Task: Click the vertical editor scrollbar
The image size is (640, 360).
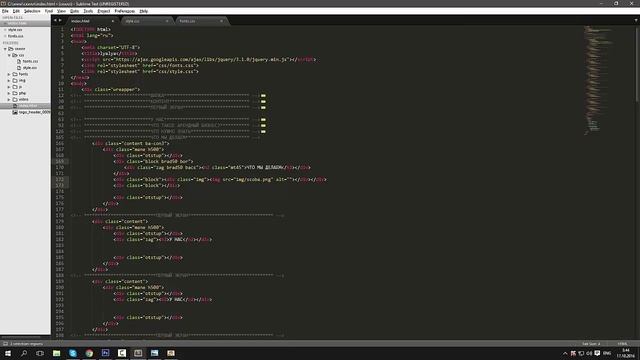Action: click(x=638, y=64)
